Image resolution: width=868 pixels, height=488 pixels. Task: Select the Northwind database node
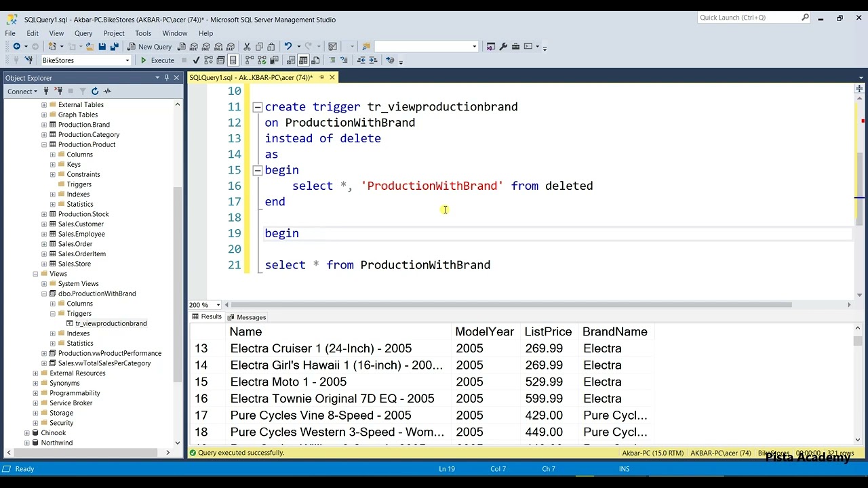pos(56,443)
